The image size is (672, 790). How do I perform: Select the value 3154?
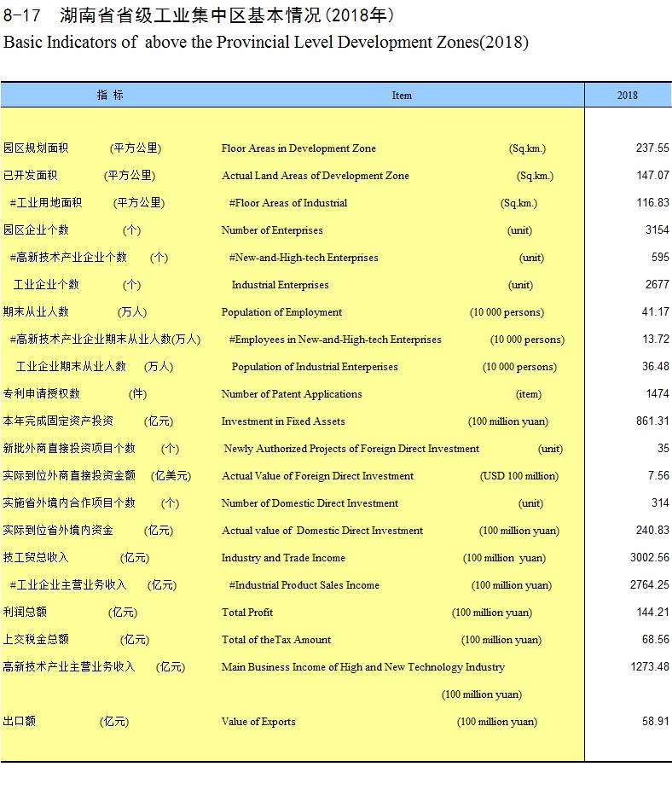pyautogui.click(x=658, y=229)
